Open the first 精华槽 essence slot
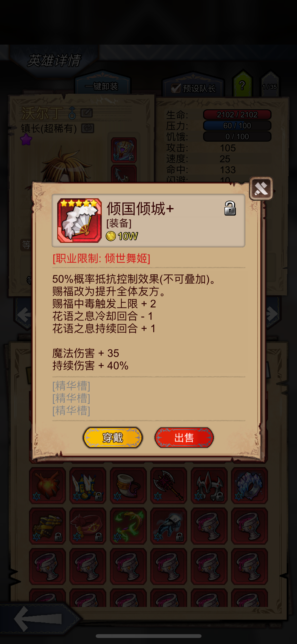 pyautogui.click(x=71, y=386)
